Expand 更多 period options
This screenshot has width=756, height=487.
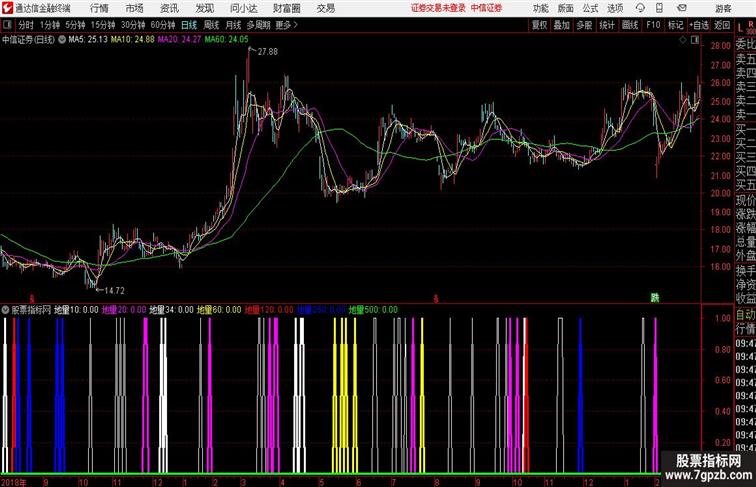[286, 25]
